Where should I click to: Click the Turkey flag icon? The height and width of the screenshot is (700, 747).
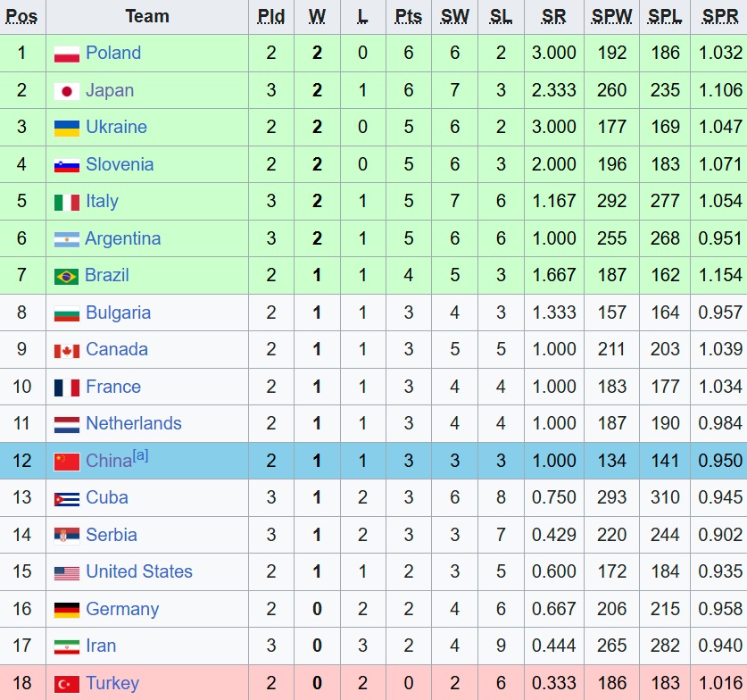(67, 684)
